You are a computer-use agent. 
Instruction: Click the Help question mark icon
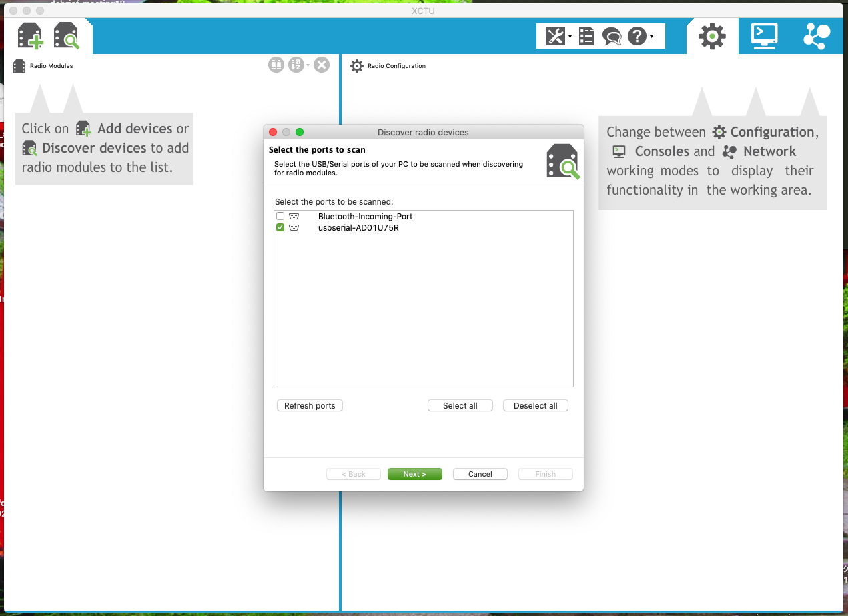tap(637, 36)
